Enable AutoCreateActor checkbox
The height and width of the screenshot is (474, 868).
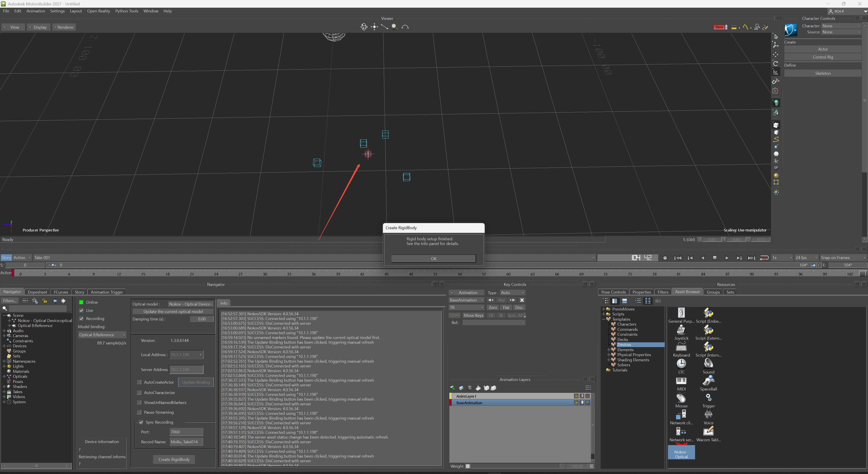[x=139, y=382]
